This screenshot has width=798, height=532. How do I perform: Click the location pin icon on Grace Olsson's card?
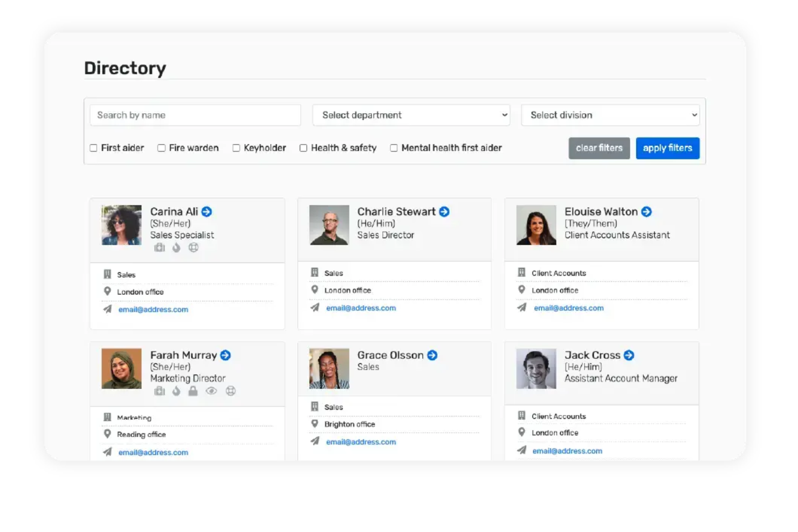pos(315,424)
